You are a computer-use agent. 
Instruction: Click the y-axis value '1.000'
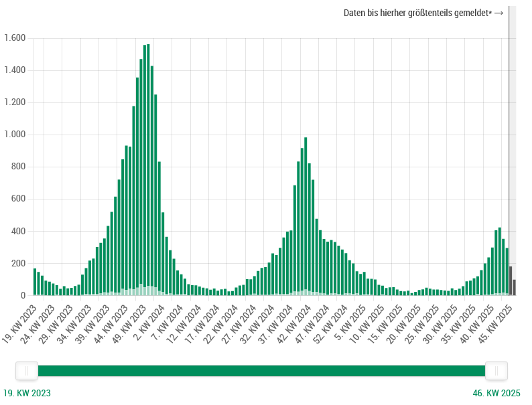pyautogui.click(x=15, y=135)
